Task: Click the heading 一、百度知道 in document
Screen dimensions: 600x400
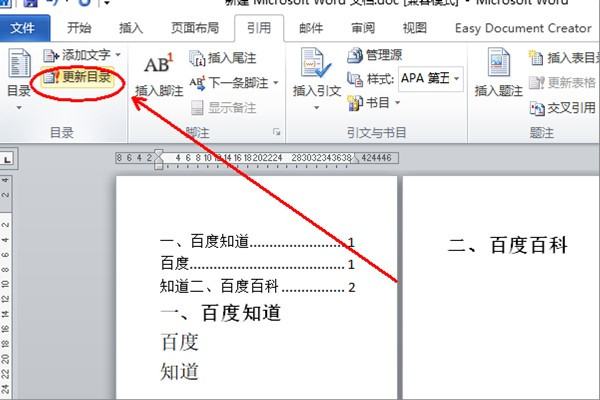Action: pos(220,313)
